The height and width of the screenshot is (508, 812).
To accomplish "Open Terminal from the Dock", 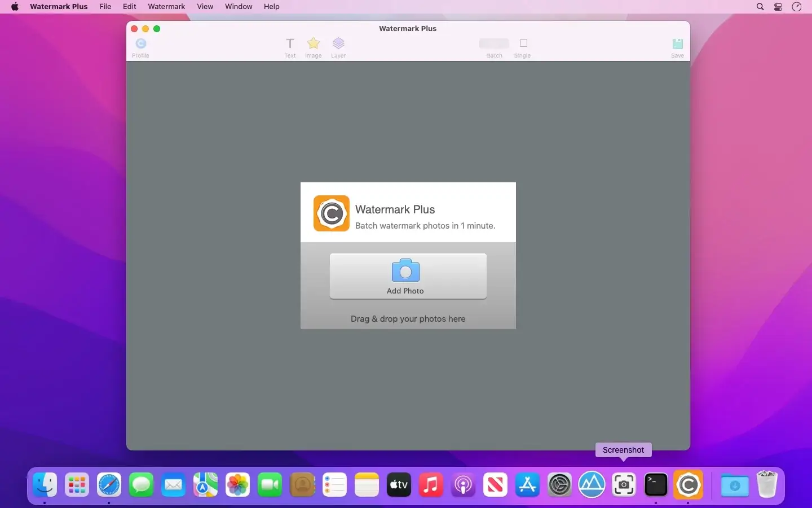I will pos(656,485).
